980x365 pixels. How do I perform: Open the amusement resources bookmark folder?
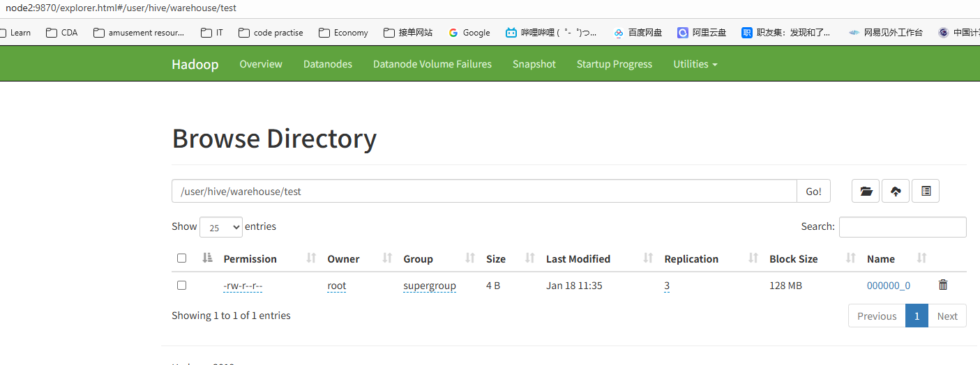tap(139, 32)
